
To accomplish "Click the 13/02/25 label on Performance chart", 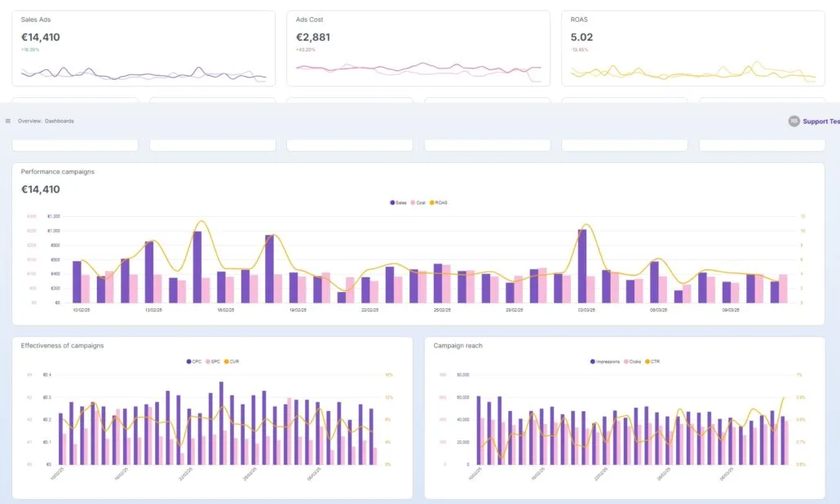I will point(154,310).
